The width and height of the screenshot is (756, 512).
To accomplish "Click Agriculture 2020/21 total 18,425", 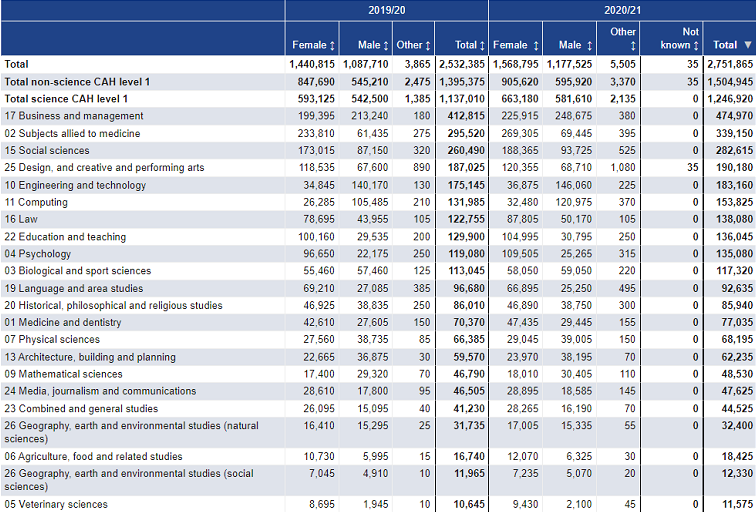I will pos(737,456).
